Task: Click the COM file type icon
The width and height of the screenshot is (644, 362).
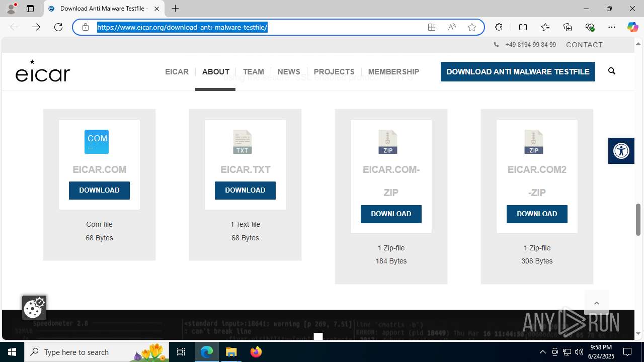Action: pos(97,142)
